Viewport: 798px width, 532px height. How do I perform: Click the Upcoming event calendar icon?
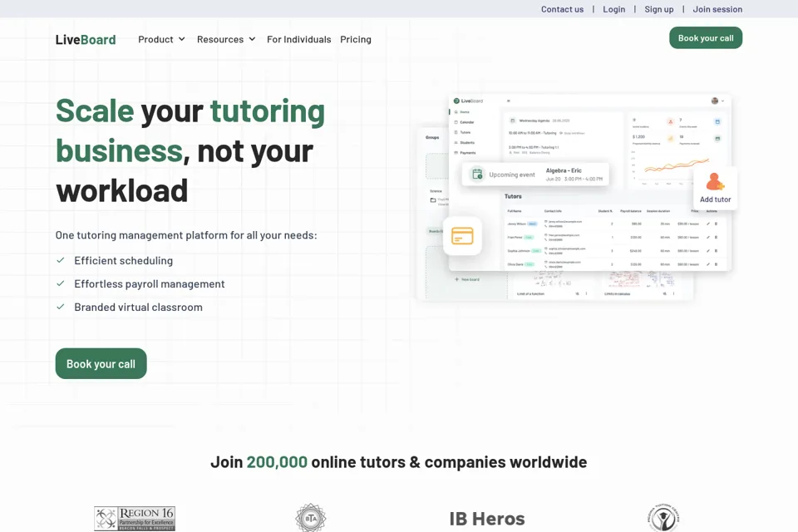point(477,174)
